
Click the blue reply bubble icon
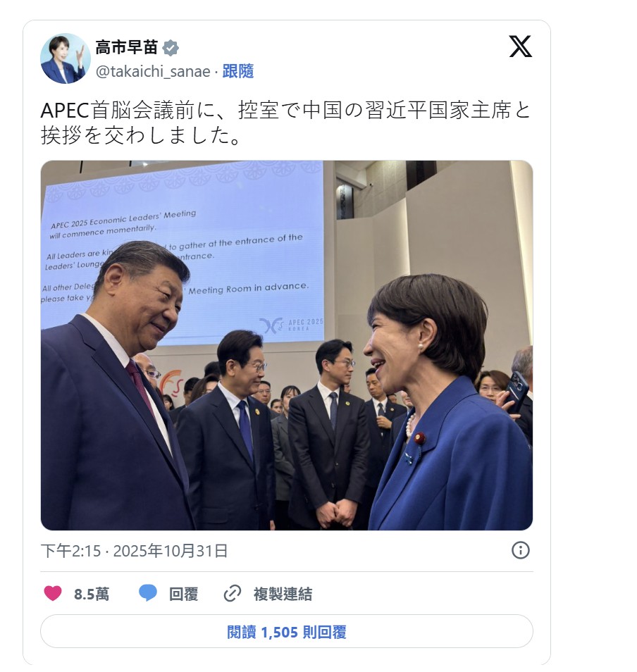[x=148, y=594]
